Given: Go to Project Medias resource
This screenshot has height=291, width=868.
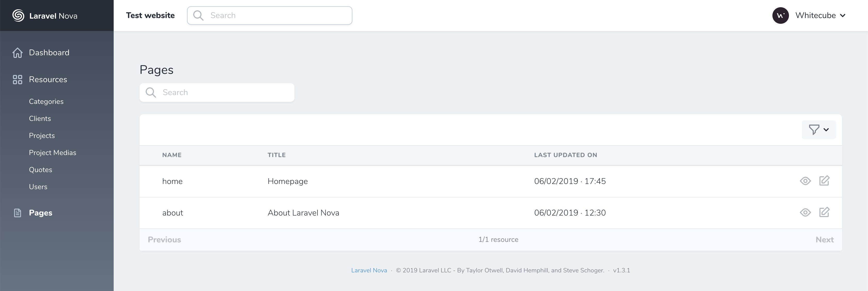Looking at the screenshot, I should (x=52, y=153).
